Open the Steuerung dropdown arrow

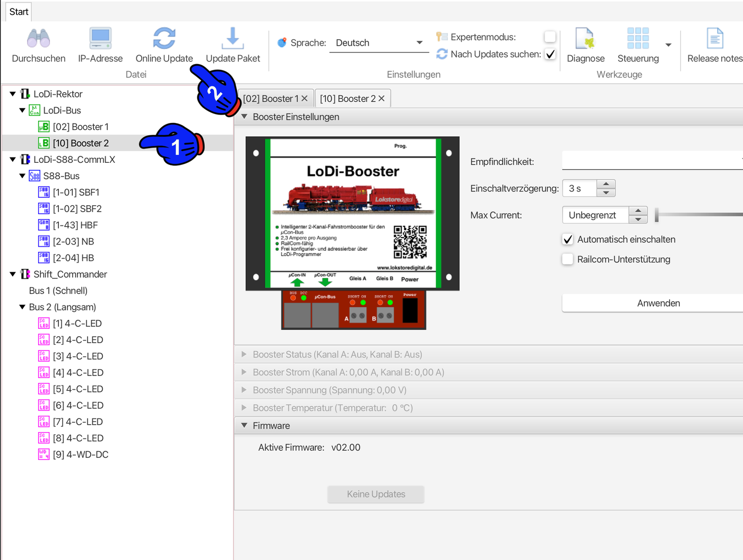[x=669, y=45]
